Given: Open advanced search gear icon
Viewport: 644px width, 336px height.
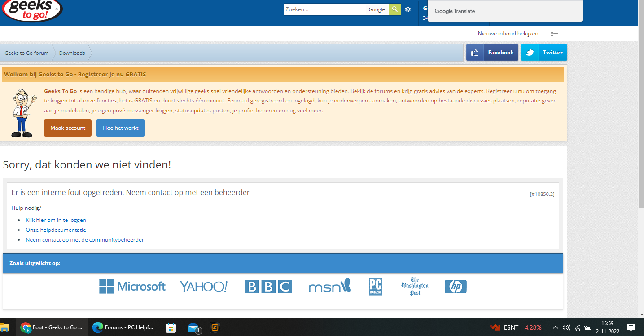Looking at the screenshot, I should point(408,9).
